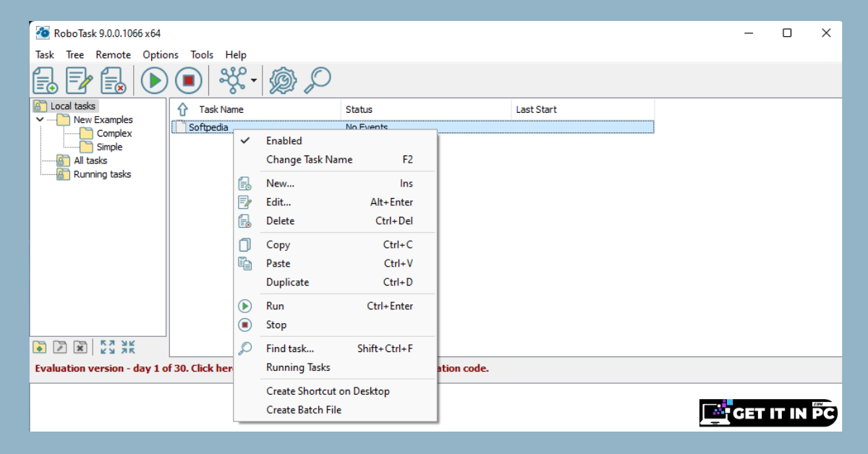Select Local tasks tree root
This screenshot has width=868, height=454.
(x=72, y=106)
